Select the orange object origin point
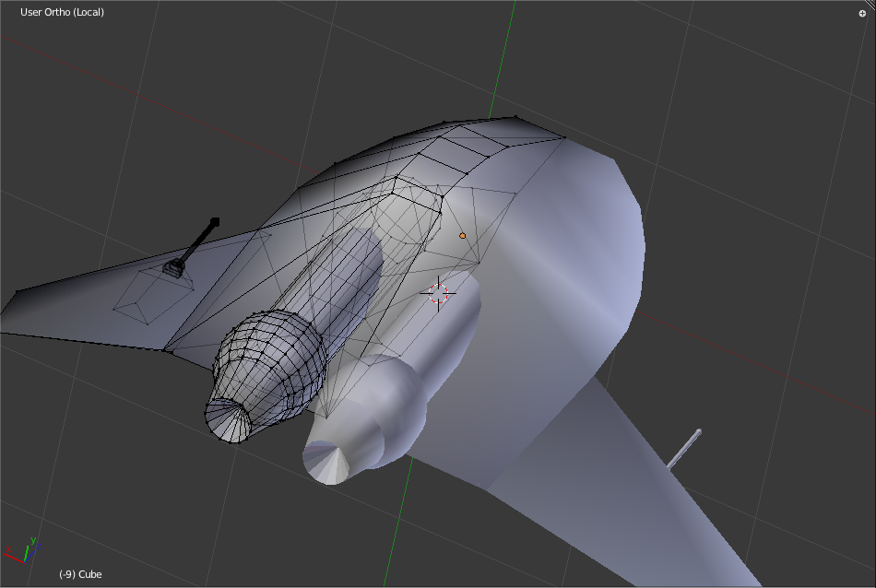 (463, 236)
